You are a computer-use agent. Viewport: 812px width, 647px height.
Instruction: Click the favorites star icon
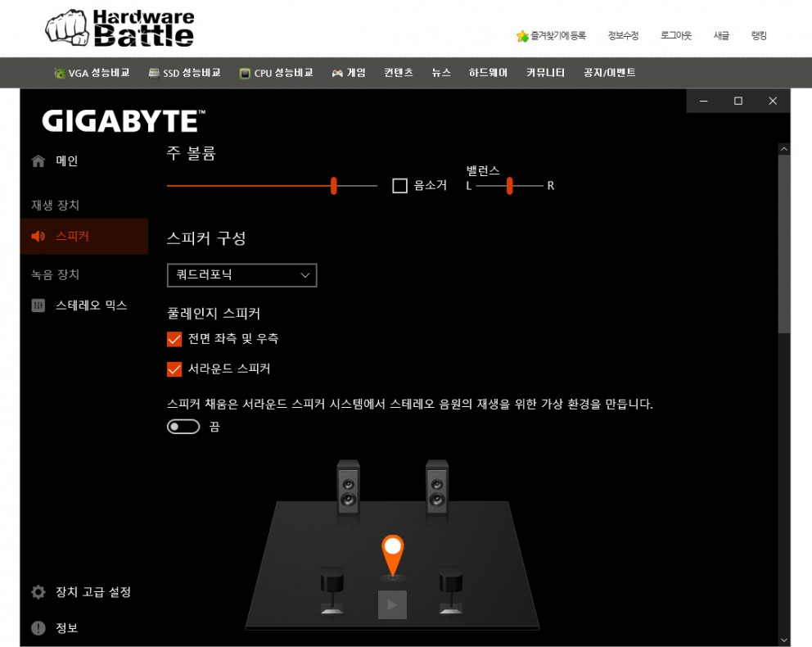(x=522, y=36)
